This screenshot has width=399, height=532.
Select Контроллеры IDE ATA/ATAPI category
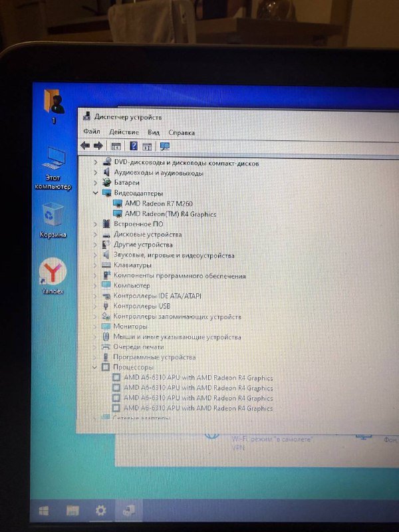click(x=158, y=296)
